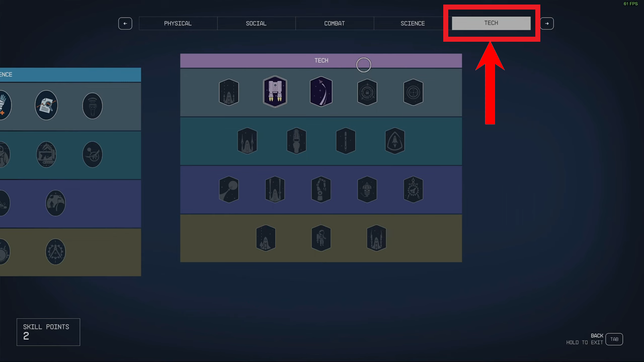Select the Research Methods document skill
The image size is (644, 362).
[46, 105]
